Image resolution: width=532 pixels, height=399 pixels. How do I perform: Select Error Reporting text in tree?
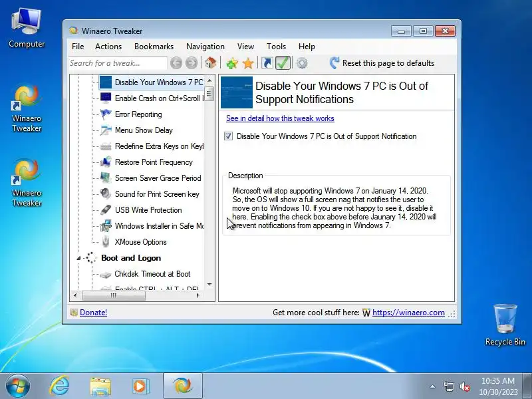138,114
